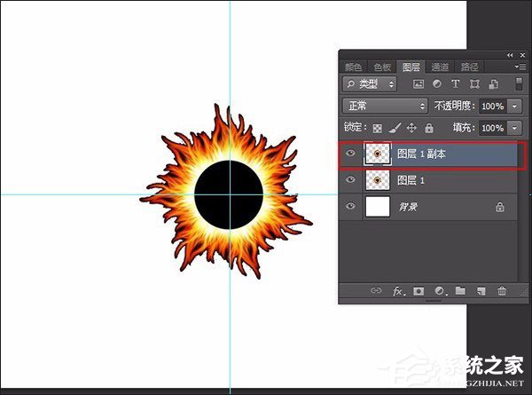Viewport: 532px width, 395px height.
Task: Open the blend mode 正常 dropdown
Action: click(x=385, y=106)
